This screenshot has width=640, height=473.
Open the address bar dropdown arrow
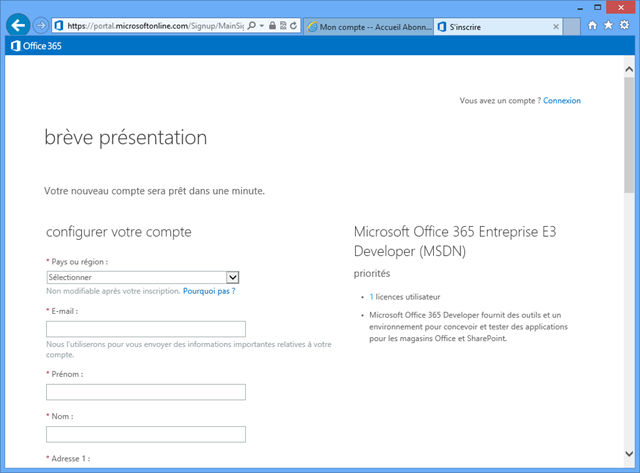pos(262,26)
